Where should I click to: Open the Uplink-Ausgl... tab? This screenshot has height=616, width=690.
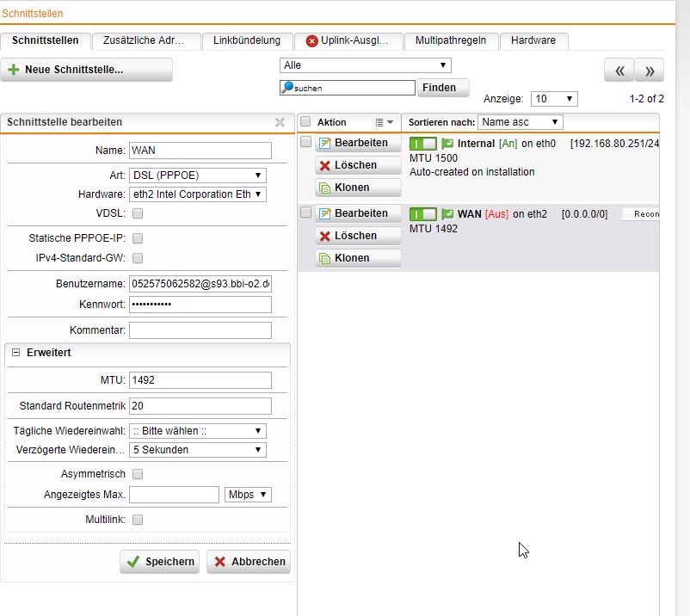pyautogui.click(x=348, y=40)
